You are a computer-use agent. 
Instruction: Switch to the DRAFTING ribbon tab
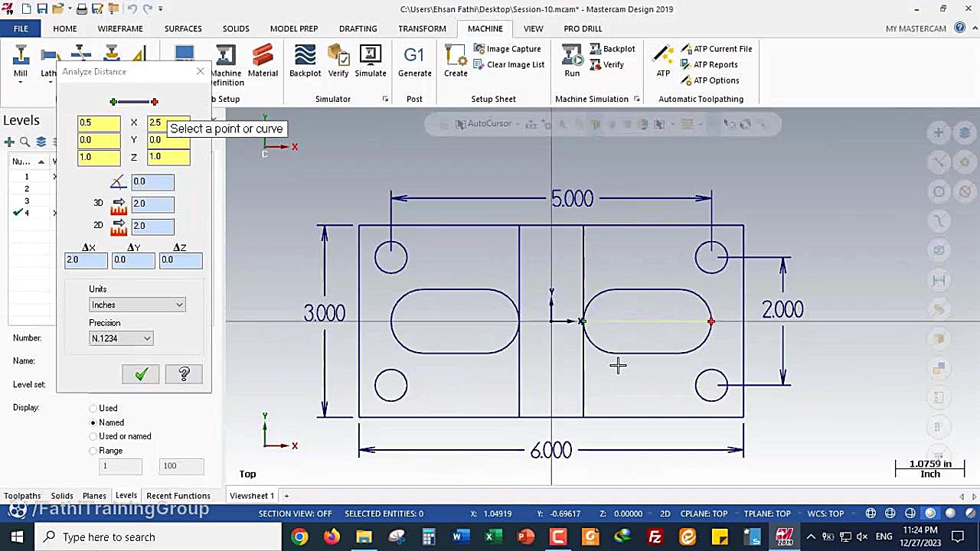coord(358,28)
